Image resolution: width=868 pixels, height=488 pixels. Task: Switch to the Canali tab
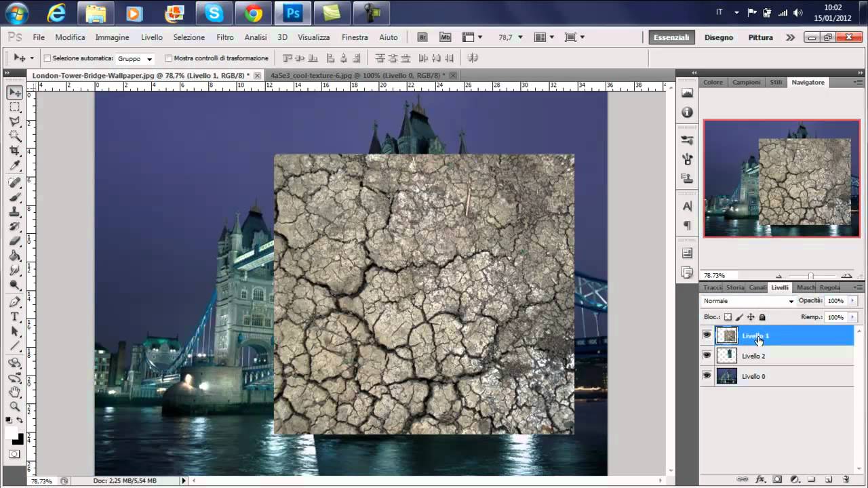pos(757,287)
